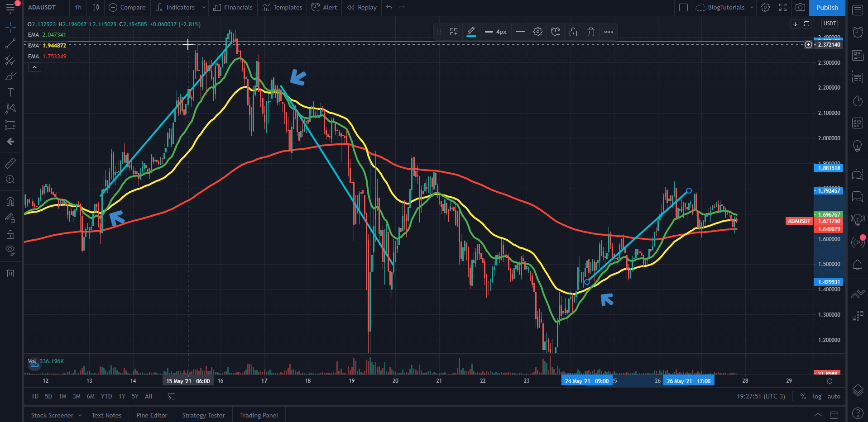
Task: Collapse the indicator legend arrow
Action: (x=34, y=67)
